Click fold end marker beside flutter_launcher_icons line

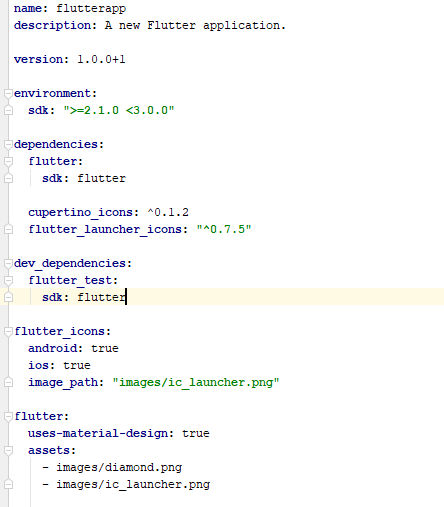click(8, 229)
